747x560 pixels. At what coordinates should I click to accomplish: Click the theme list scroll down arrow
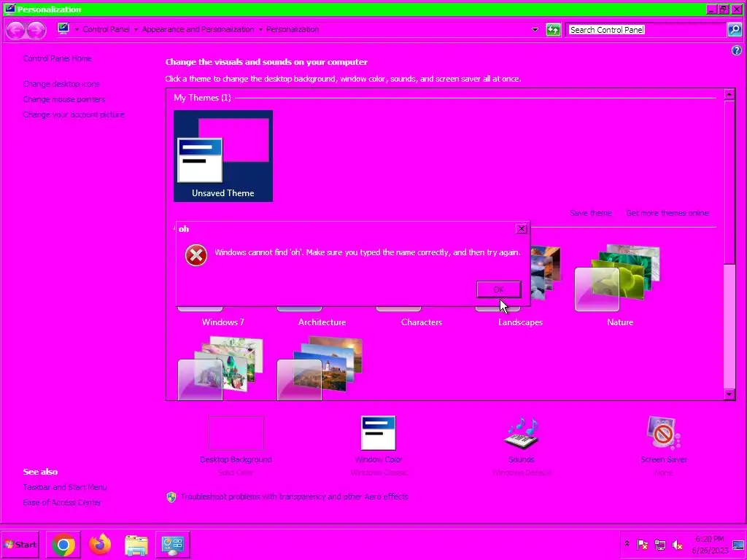pyautogui.click(x=729, y=394)
